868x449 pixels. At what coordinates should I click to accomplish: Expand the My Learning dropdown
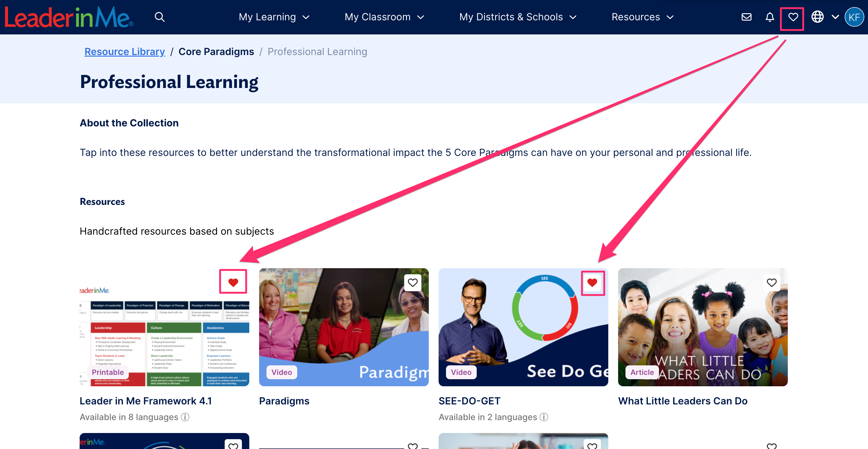click(x=274, y=17)
